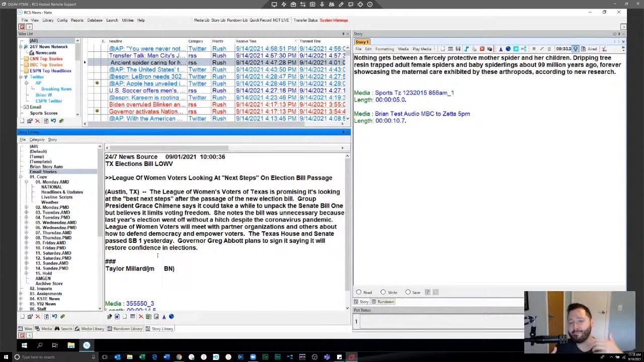
Task: Click the globe icon in Story toolbar
Action: click(508, 49)
